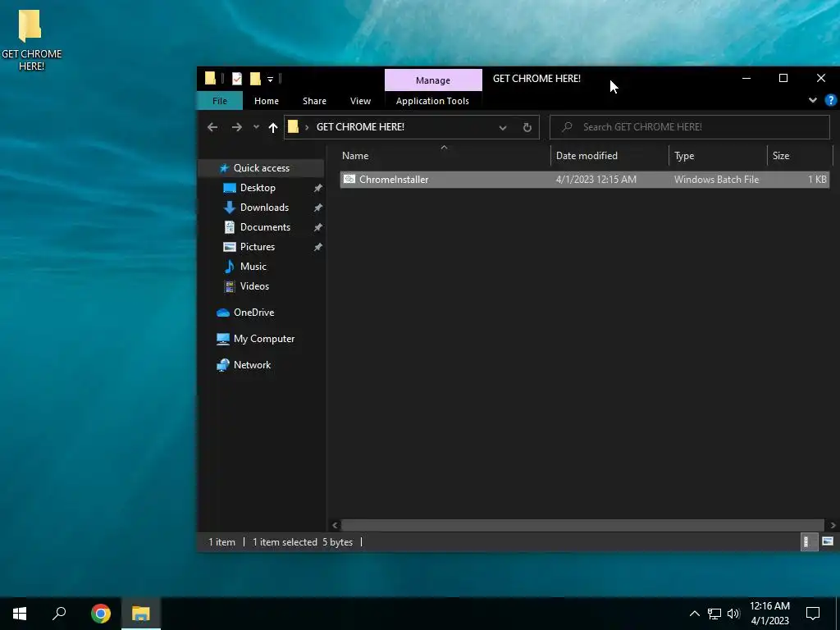
Task: Switch to the Share ribbon tab
Action: point(314,101)
